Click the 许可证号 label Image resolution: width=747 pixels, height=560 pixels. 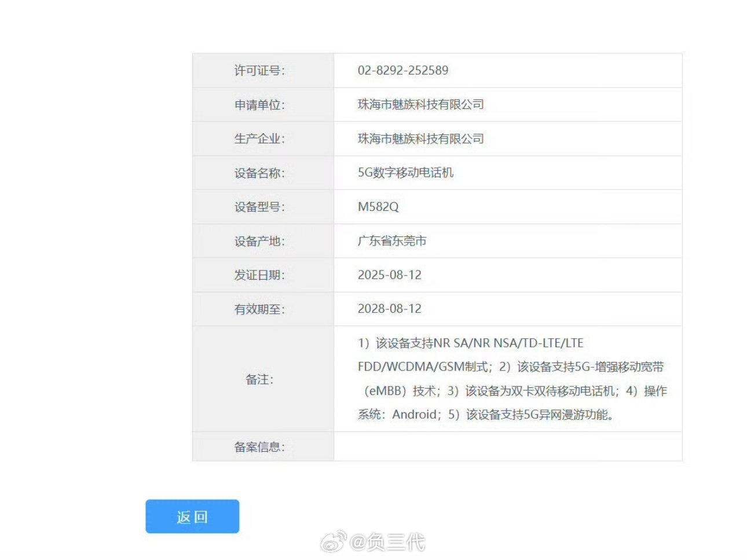(x=259, y=71)
